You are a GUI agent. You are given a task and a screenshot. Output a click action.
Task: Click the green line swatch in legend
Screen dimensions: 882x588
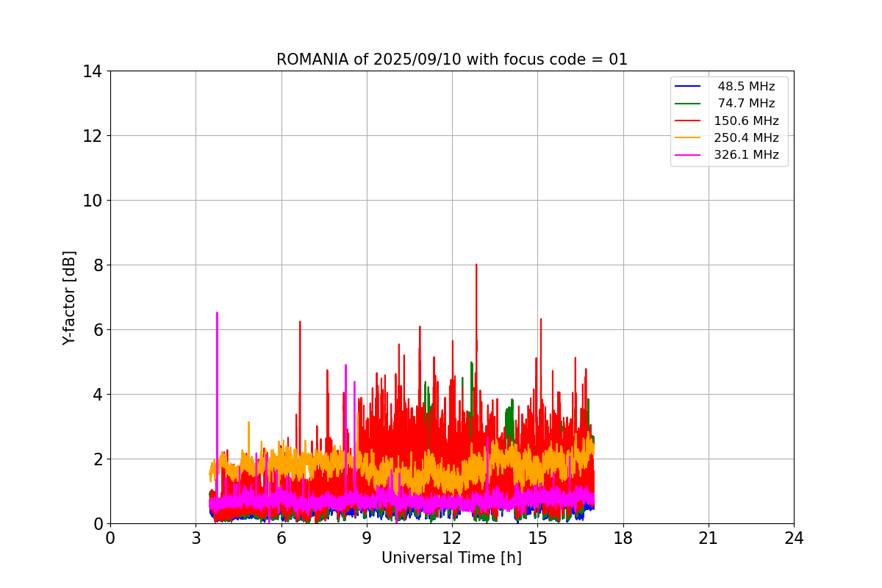pos(688,104)
